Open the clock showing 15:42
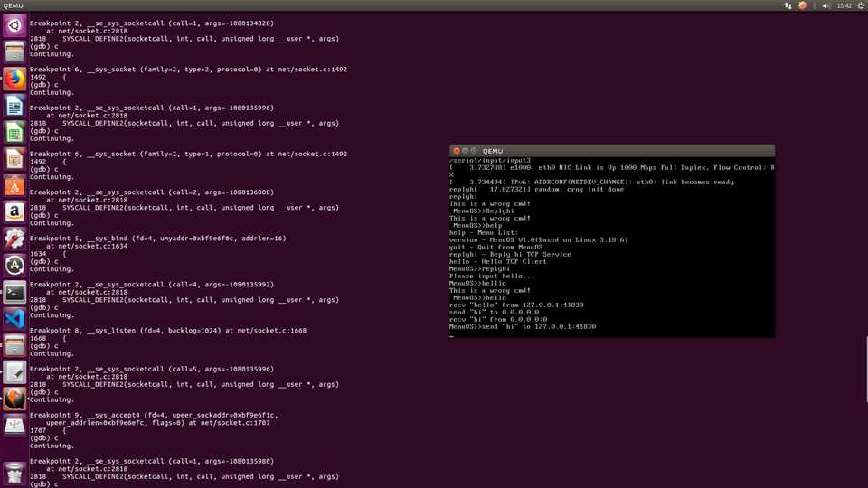 pyautogui.click(x=844, y=5)
